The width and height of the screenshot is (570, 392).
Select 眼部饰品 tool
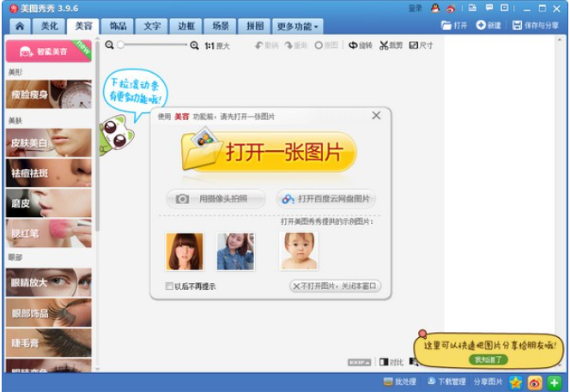point(49,313)
